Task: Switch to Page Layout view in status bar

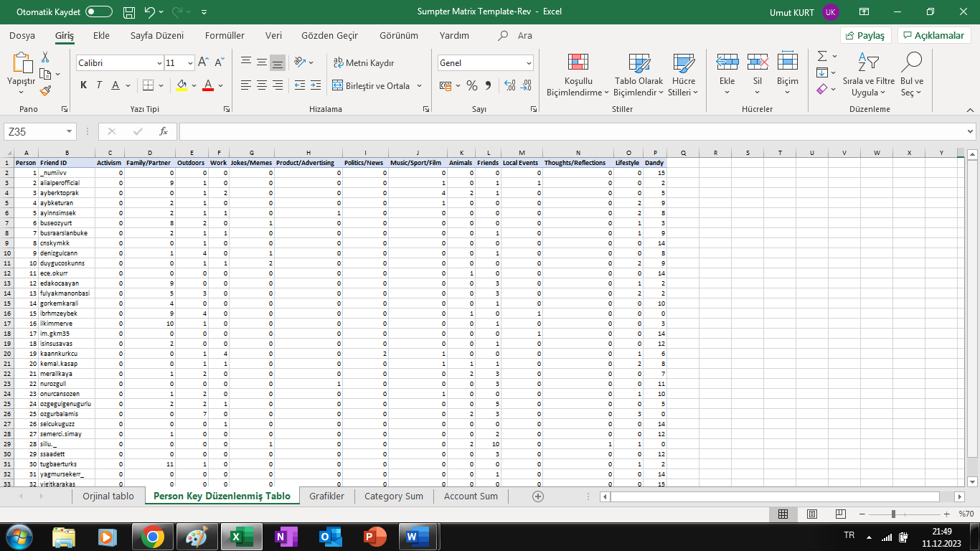Action: coord(811,514)
